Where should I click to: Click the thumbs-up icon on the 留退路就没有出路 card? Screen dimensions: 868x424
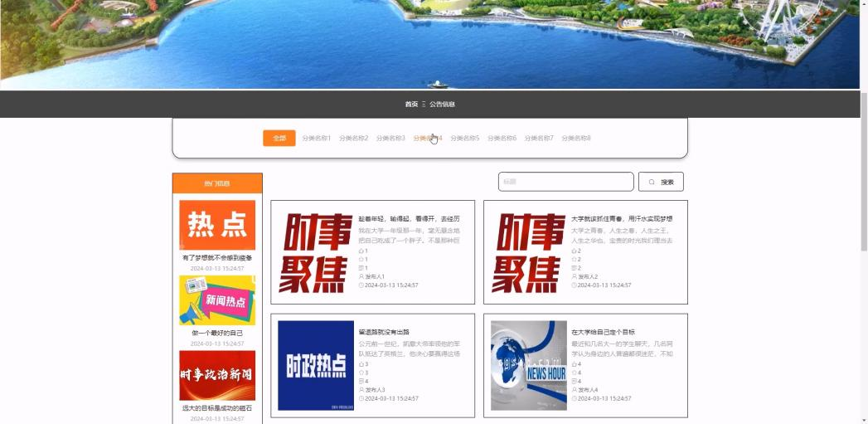point(361,364)
